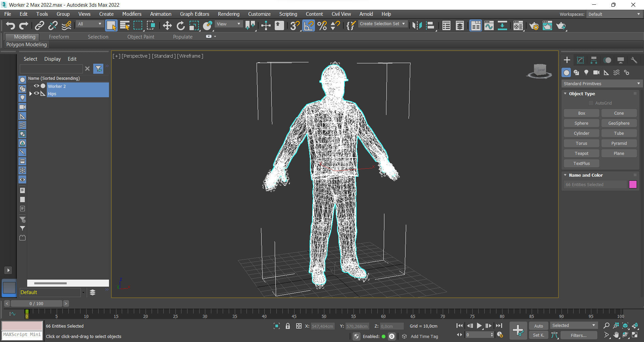The width and height of the screenshot is (644, 342).
Task: Open the Create Selection Set dropdown
Action: point(382,24)
